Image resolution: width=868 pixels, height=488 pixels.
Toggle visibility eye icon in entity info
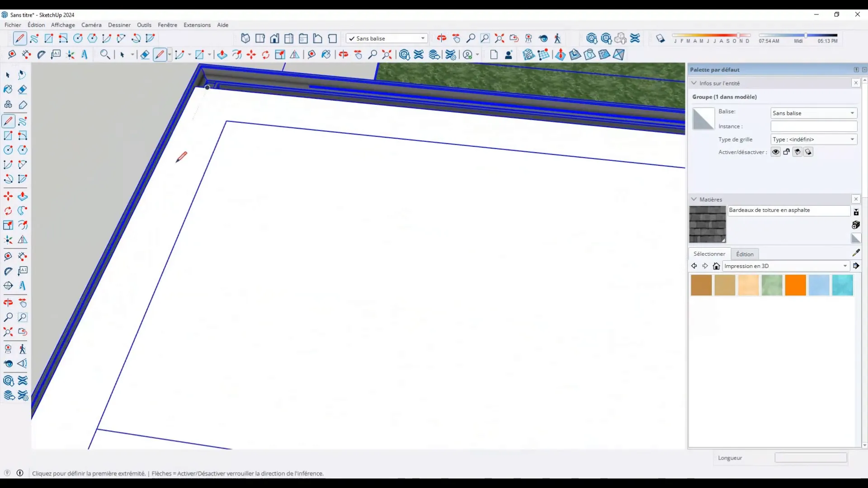[x=776, y=152]
